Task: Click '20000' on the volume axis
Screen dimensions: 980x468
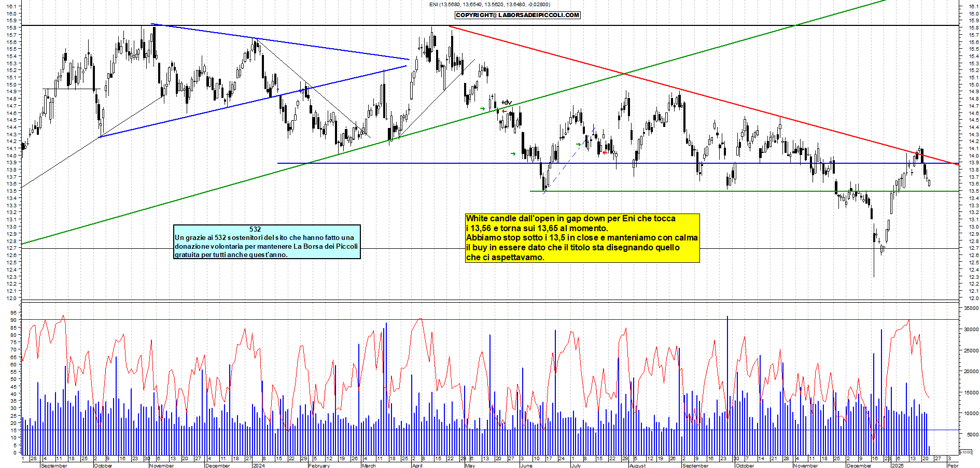Action: (x=971, y=371)
